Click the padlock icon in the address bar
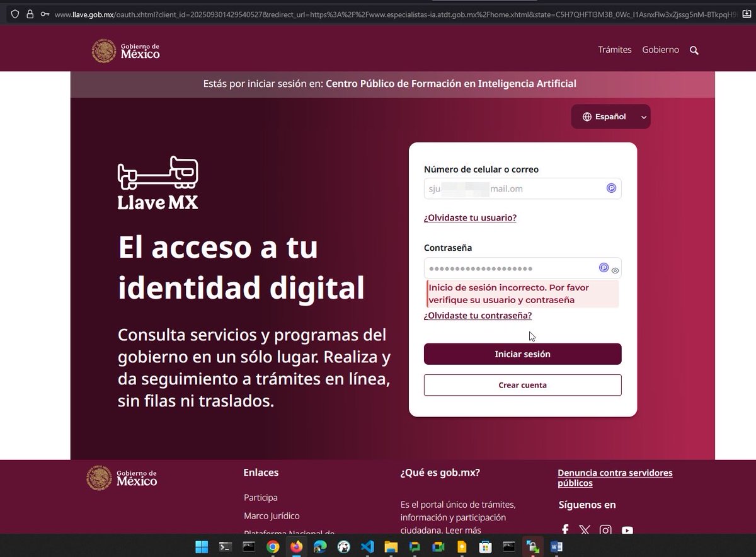The width and height of the screenshot is (756, 557). (x=30, y=12)
